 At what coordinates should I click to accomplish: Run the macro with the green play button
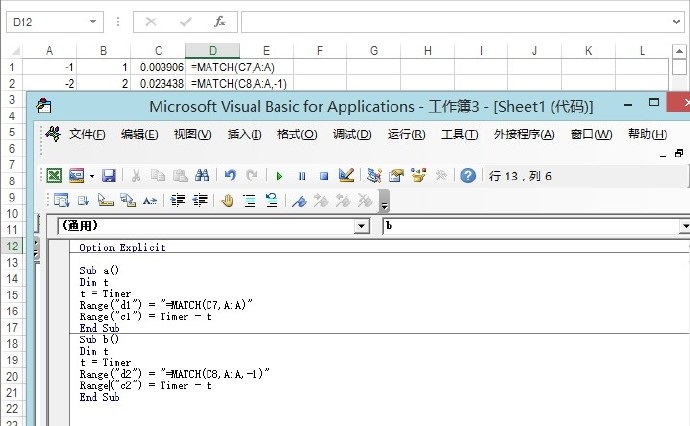point(279,176)
